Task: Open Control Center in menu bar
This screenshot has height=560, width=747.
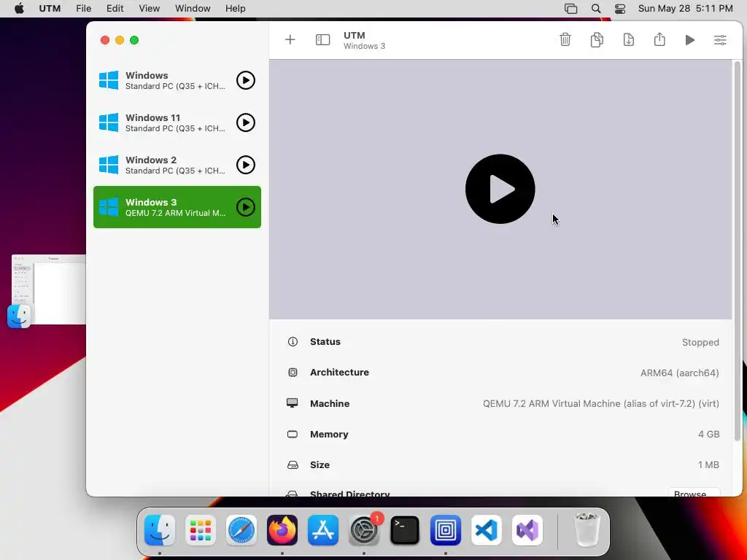Action: pyautogui.click(x=620, y=9)
